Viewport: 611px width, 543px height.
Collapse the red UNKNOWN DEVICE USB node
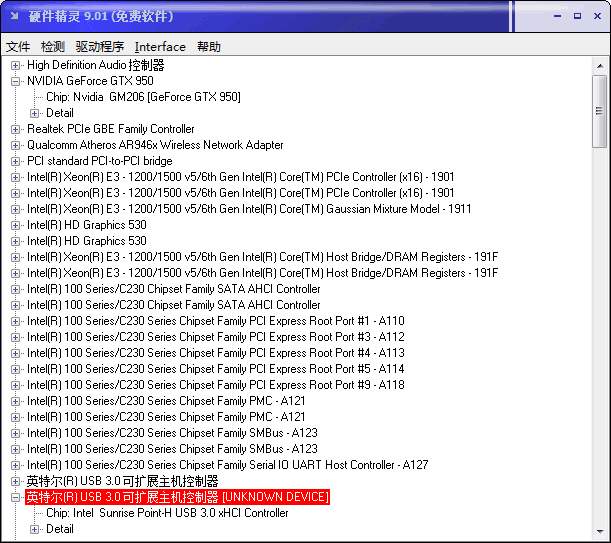[x=15, y=497]
